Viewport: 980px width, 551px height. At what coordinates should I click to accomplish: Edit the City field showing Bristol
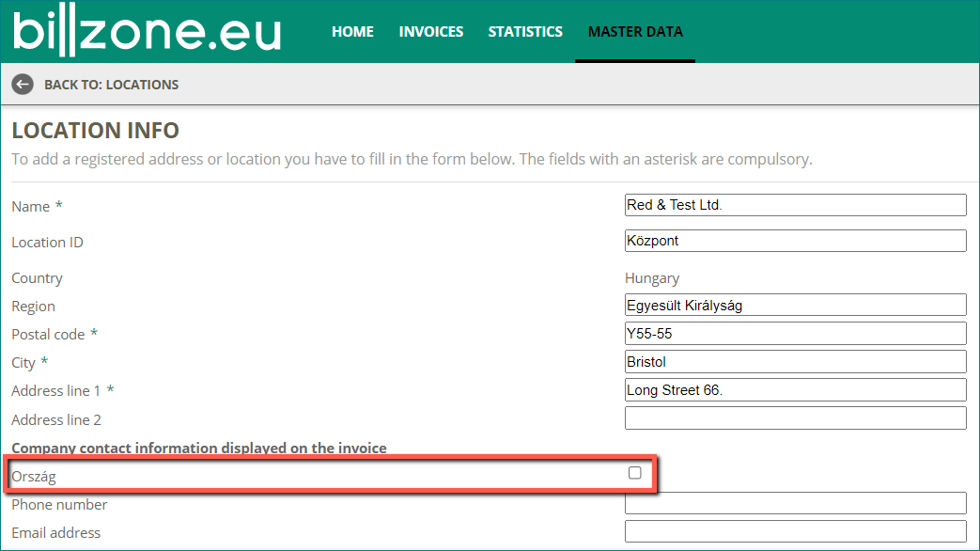pos(795,361)
